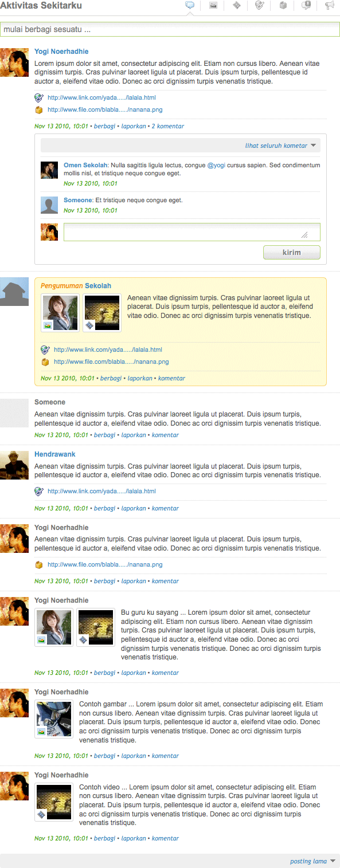
Task: Click the house avatar icon of Pengumuman Sekolah
Action: coord(14,292)
